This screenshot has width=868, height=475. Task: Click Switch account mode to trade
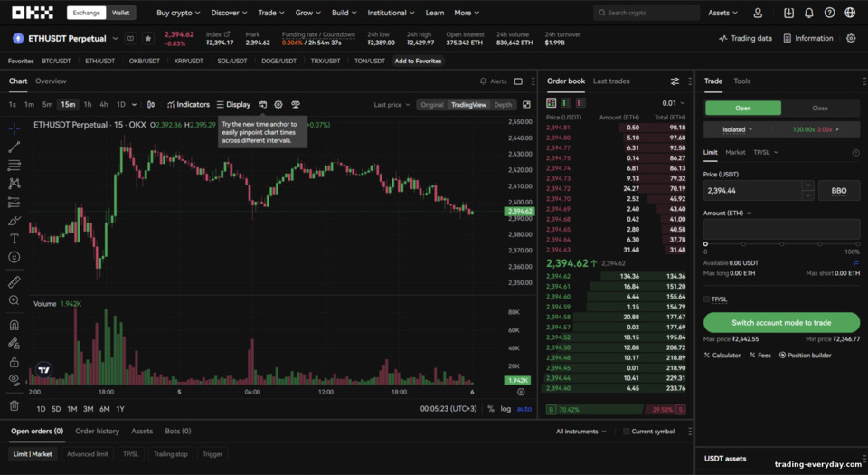tap(781, 322)
